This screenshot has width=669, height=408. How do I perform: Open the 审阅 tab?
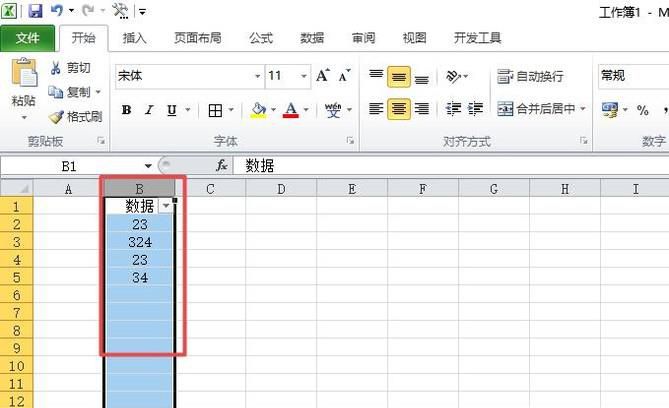[x=364, y=38]
